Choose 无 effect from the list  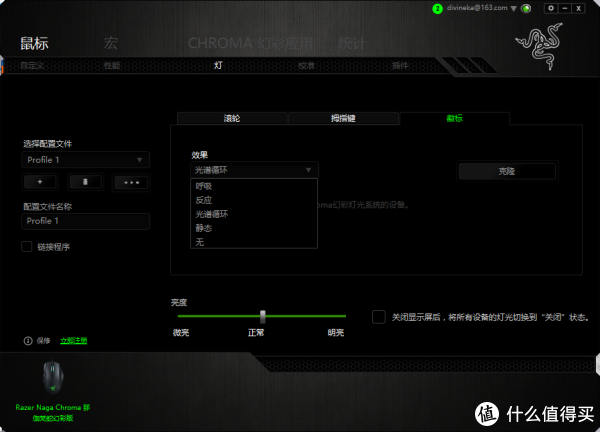tap(254, 242)
